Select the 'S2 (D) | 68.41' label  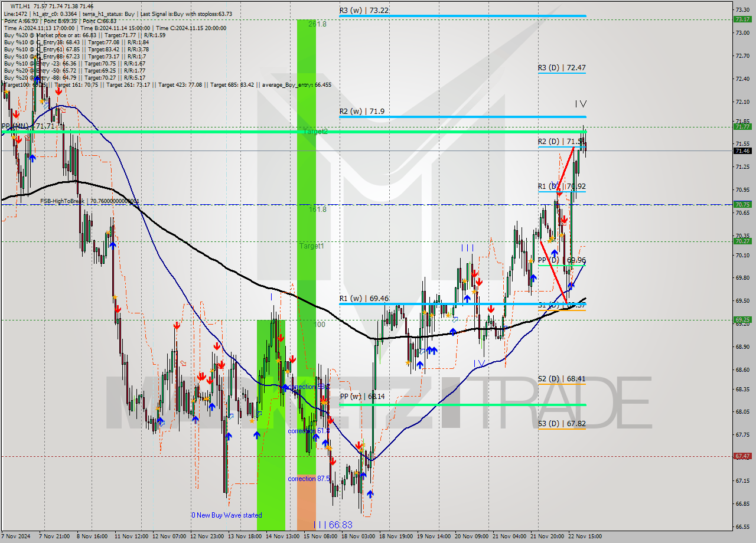[x=562, y=378]
